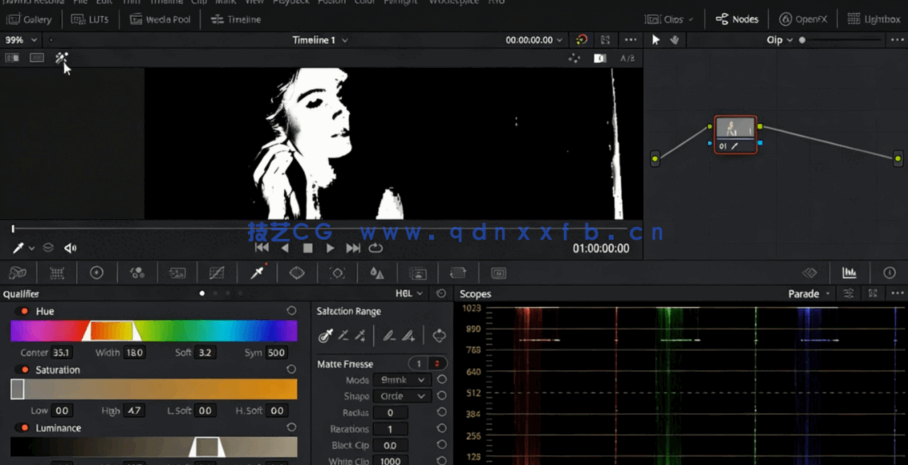The height and width of the screenshot is (465, 908).
Task: Select the main qualifier picker eyedropper
Action: (325, 335)
